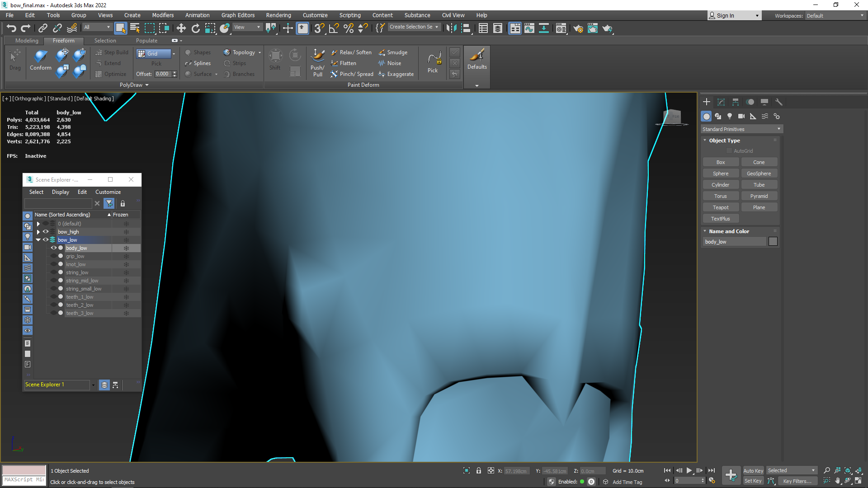868x488 pixels.
Task: Expand the bow_high layer tree node
Action: pos(38,232)
